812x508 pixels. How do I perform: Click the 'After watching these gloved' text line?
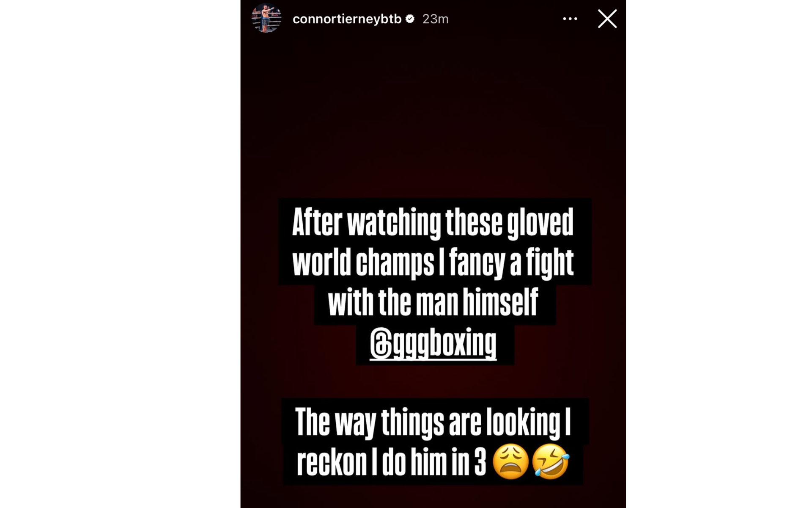433,223
